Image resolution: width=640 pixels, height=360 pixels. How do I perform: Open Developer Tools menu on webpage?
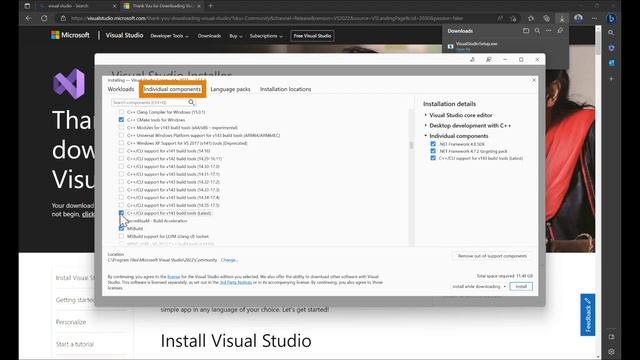pyautogui.click(x=169, y=36)
